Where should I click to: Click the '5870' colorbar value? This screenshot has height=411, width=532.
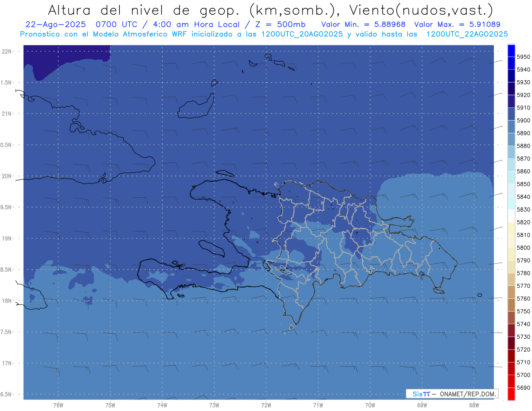tap(523, 158)
